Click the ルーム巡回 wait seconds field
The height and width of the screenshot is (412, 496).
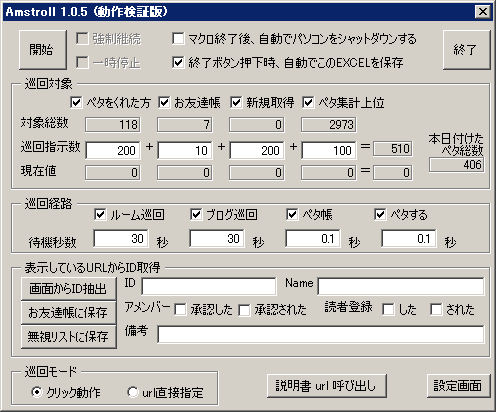[x=121, y=238]
